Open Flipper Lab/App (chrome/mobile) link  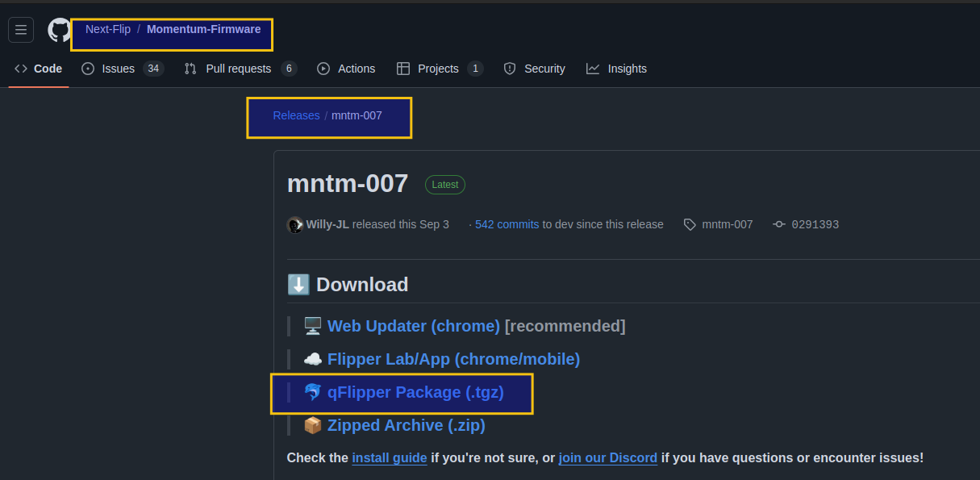click(x=453, y=359)
